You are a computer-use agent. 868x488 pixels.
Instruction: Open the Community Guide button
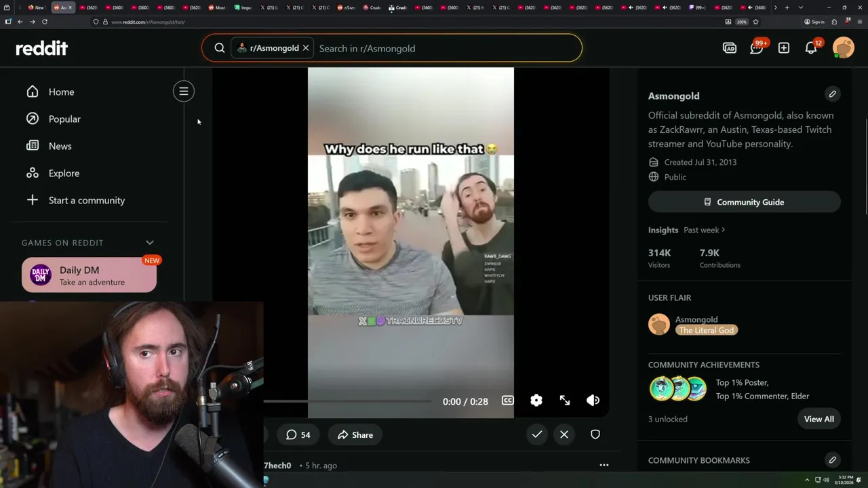[745, 202]
